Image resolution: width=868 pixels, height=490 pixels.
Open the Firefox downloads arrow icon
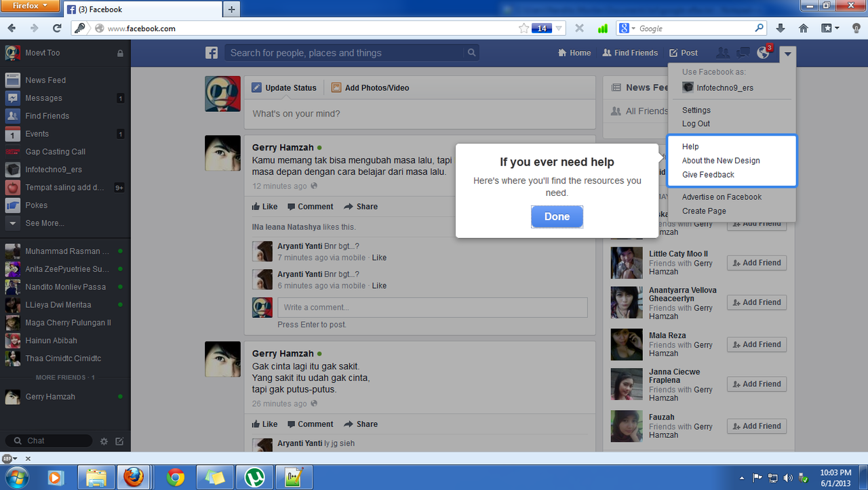(781, 28)
